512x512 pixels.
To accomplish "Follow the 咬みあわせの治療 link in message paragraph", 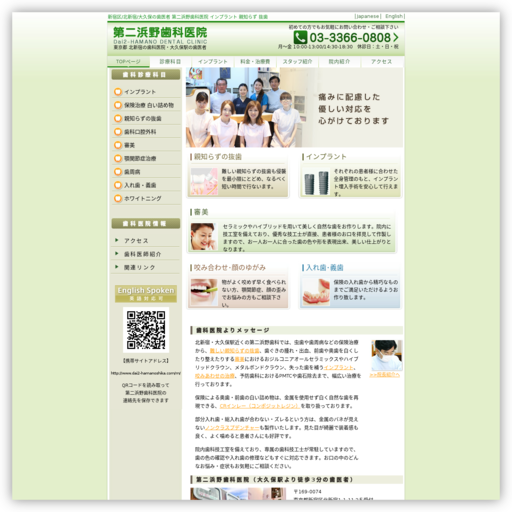I will click(215, 376).
